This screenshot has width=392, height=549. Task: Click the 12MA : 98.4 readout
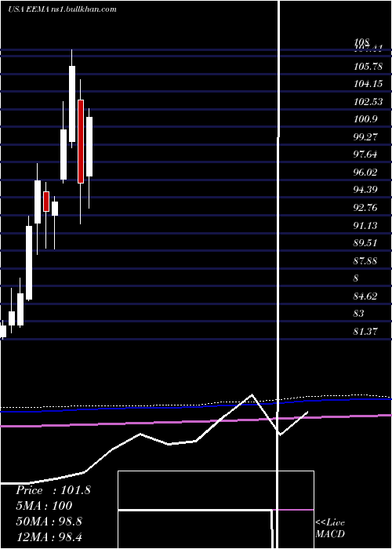pyautogui.click(x=49, y=536)
